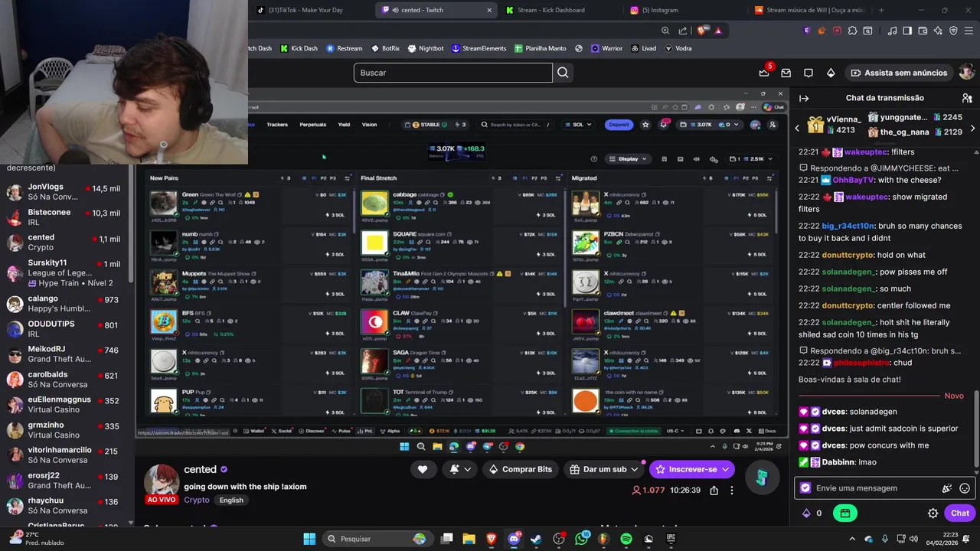This screenshot has width=980, height=551.
Task: Open calango channel in sidebar list
Action: (x=67, y=303)
